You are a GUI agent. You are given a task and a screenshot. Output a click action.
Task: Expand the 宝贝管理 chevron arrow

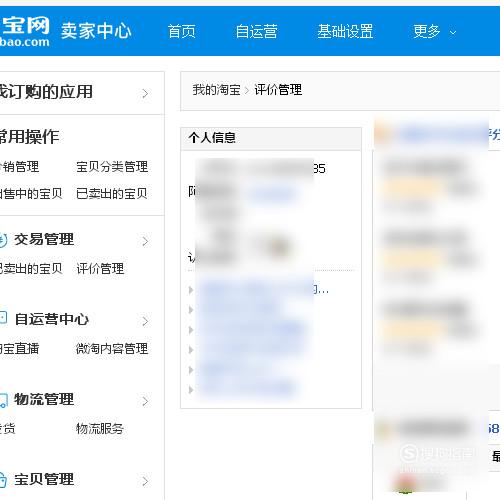[x=145, y=481]
